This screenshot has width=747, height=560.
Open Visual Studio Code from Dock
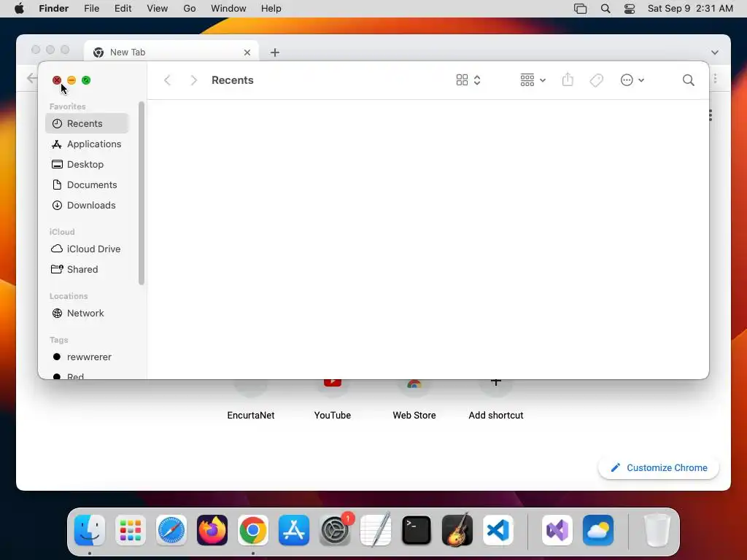click(498, 530)
